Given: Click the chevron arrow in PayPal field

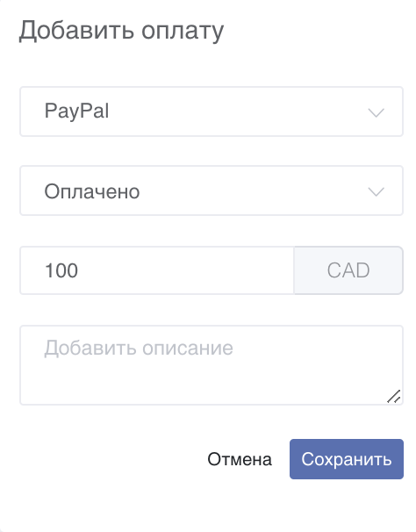Looking at the screenshot, I should 376,112.
